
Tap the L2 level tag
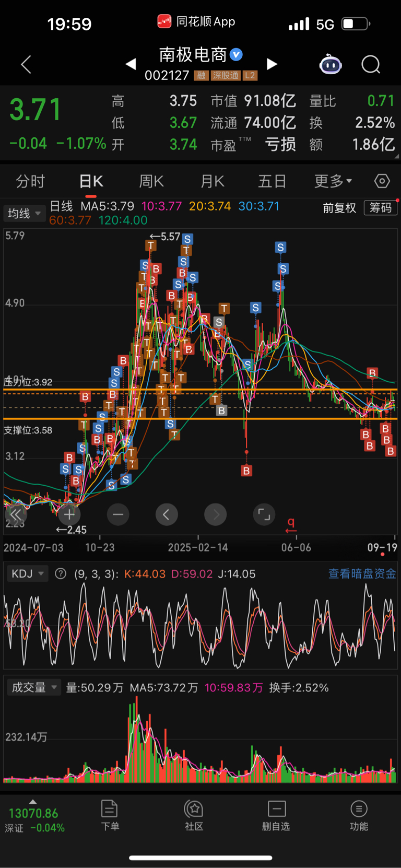pyautogui.click(x=250, y=76)
